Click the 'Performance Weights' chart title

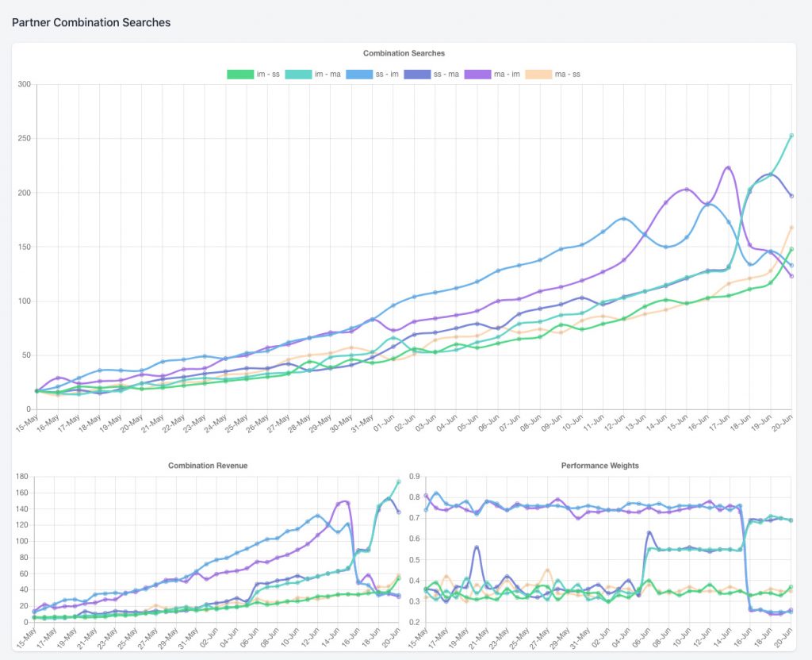(599, 465)
